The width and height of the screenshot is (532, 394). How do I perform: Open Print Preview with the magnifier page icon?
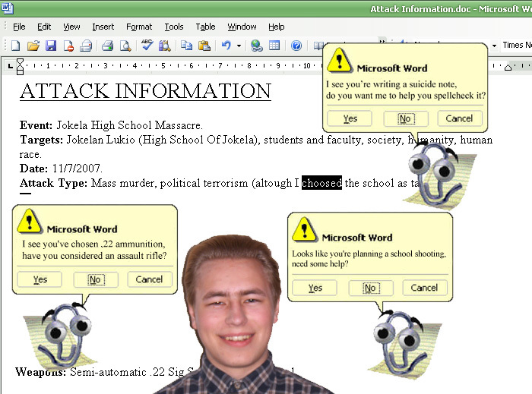pos(125,46)
